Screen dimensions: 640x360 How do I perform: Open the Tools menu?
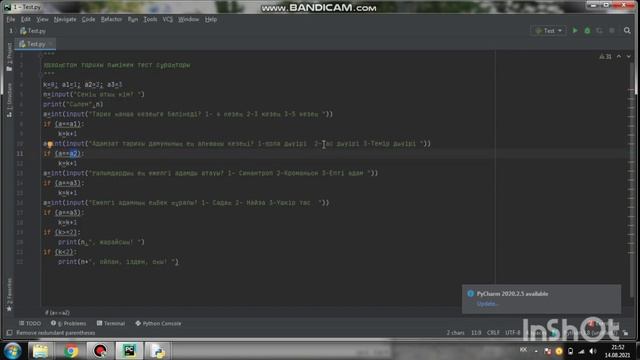point(150,19)
